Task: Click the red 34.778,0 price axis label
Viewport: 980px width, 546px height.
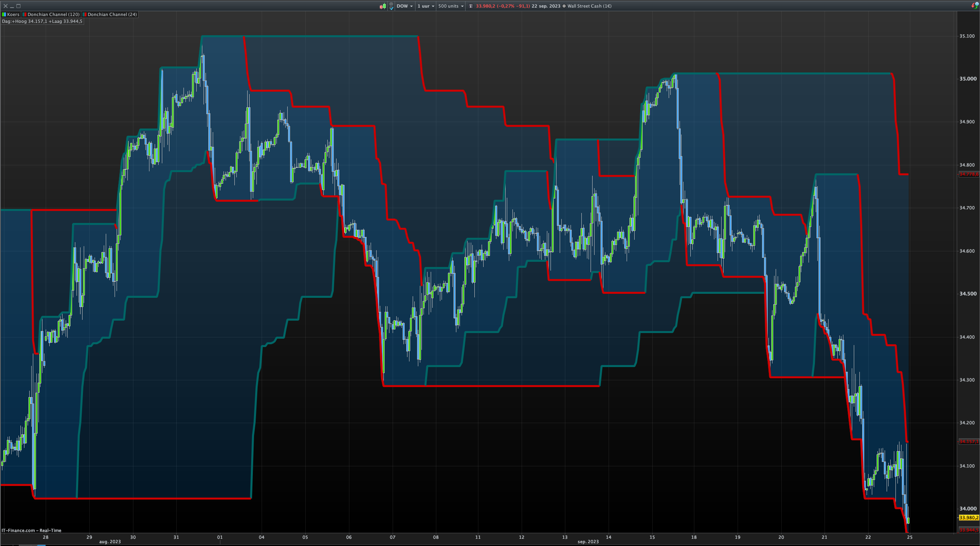Action: coord(968,174)
